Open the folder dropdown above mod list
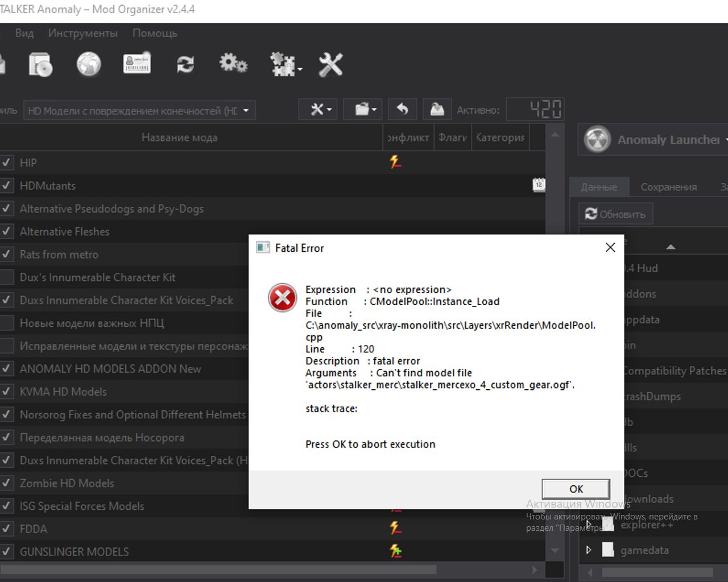The height and width of the screenshot is (582, 728). 363,109
